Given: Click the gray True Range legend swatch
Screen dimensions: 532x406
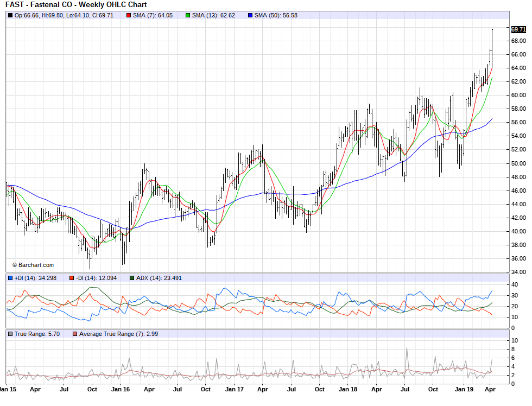Looking at the screenshot, I should 10,334.
